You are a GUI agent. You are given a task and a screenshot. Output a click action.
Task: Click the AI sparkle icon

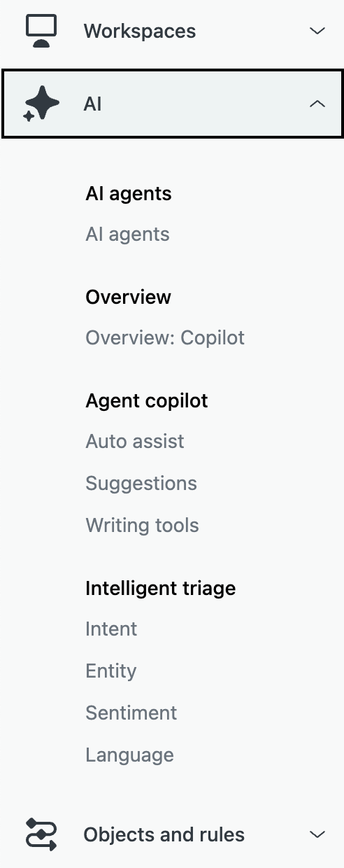click(x=41, y=104)
